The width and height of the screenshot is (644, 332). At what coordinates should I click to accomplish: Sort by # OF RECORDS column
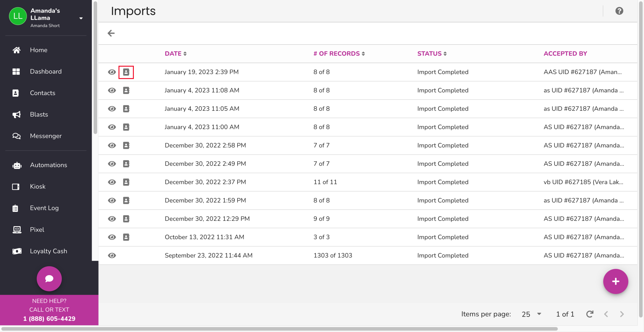339,53
